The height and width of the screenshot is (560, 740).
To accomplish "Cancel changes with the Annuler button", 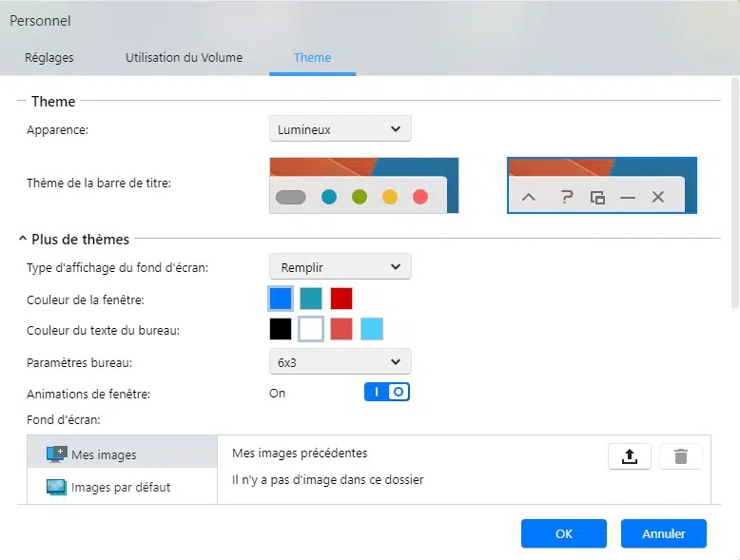I will 664,533.
